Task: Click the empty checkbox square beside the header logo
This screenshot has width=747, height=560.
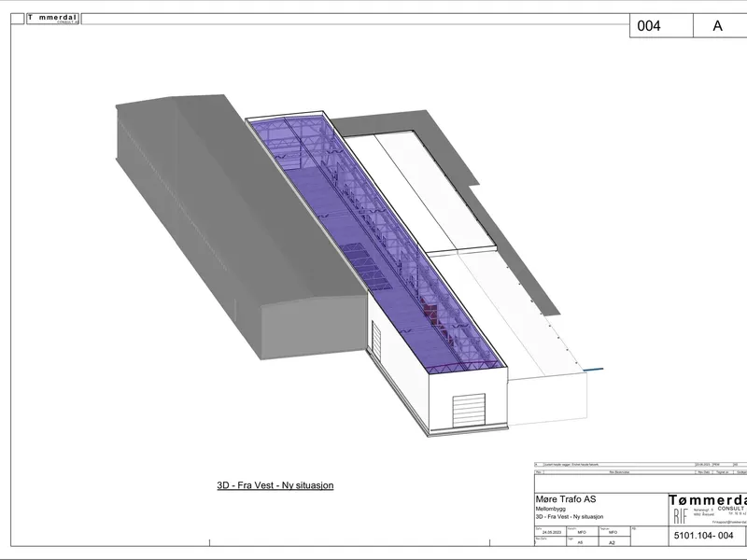Action: [18, 19]
